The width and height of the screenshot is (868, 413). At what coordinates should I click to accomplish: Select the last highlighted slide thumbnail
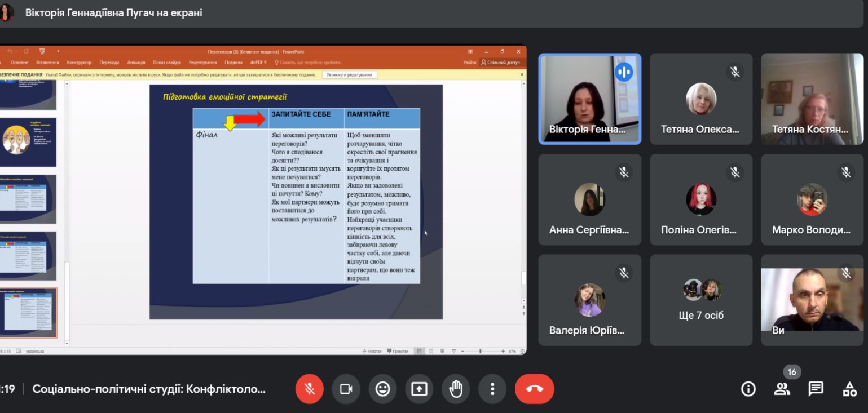click(x=29, y=313)
